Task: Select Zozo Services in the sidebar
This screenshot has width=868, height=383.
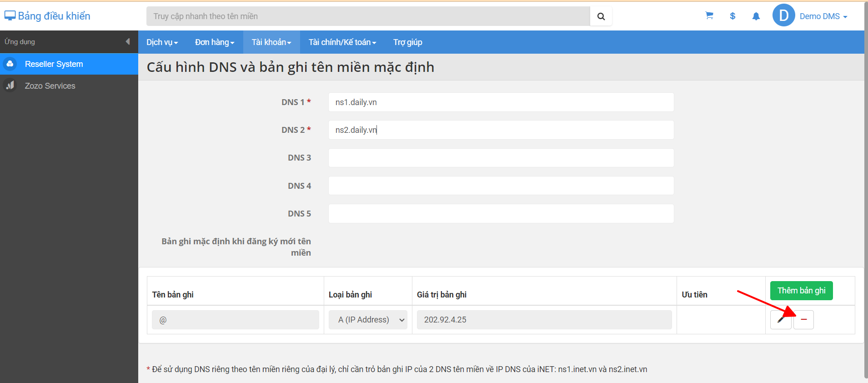Action: (x=69, y=86)
